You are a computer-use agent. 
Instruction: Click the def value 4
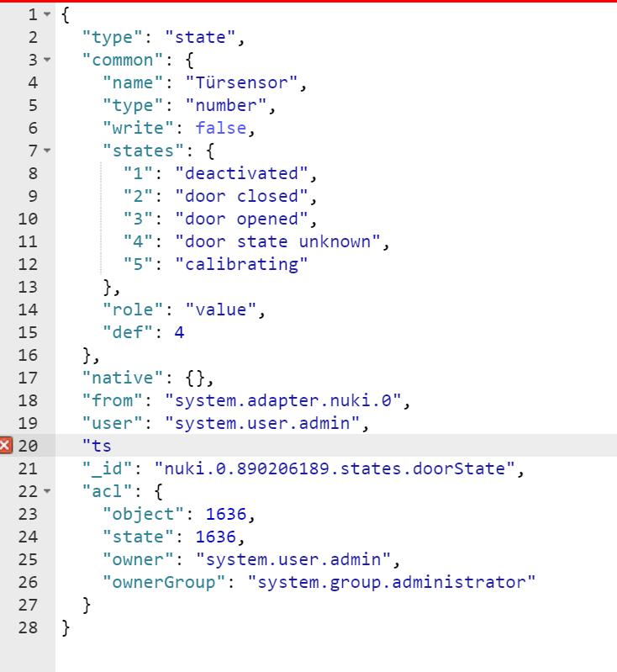point(179,332)
